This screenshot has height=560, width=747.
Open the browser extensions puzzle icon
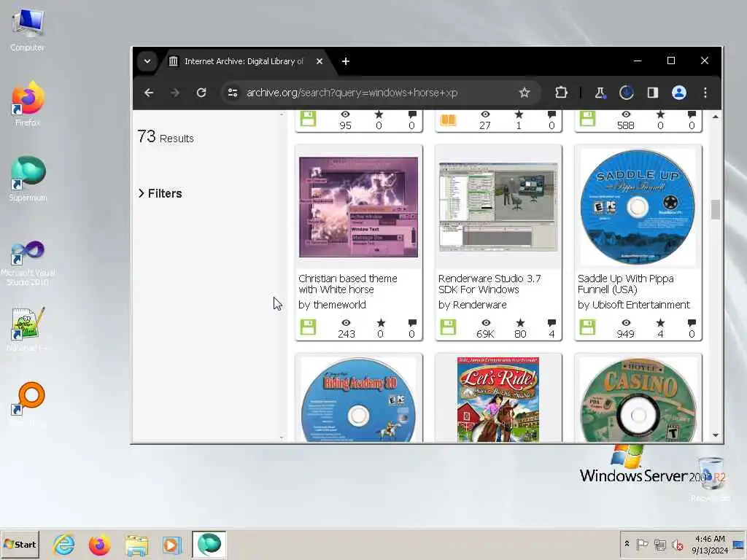pos(561,93)
